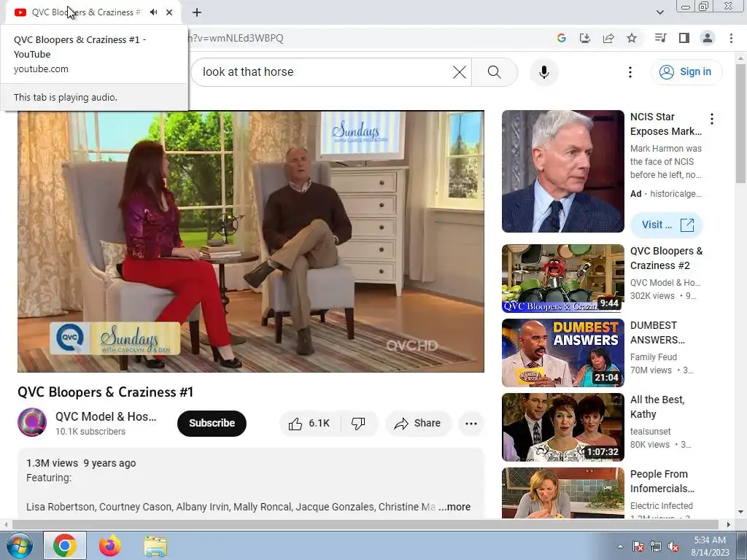Expand description with ...more
Image resolution: width=747 pixels, height=560 pixels.
pos(454,507)
